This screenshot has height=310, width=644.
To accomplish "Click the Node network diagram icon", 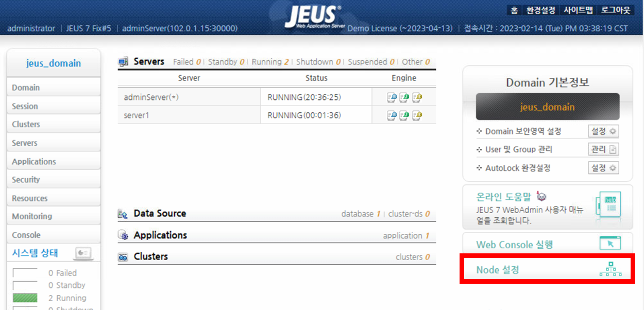I will 611,269.
